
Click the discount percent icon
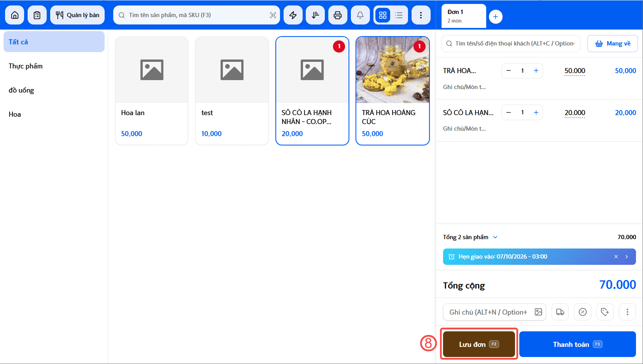point(583,312)
